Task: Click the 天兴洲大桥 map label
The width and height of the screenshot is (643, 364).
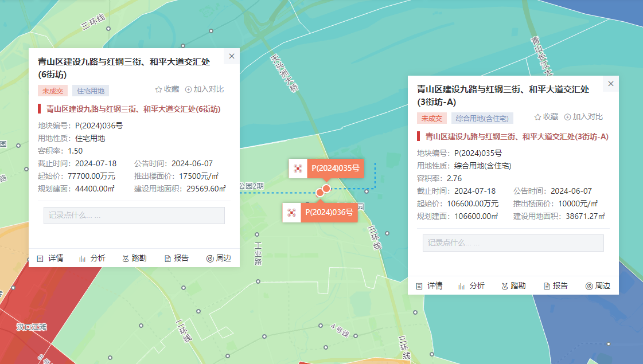Action: pyautogui.click(x=285, y=73)
